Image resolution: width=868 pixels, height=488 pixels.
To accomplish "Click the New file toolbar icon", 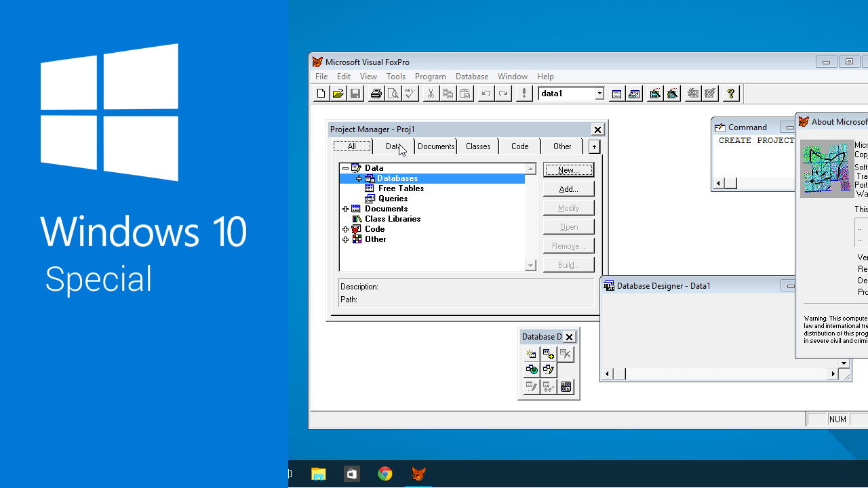I will (x=321, y=94).
